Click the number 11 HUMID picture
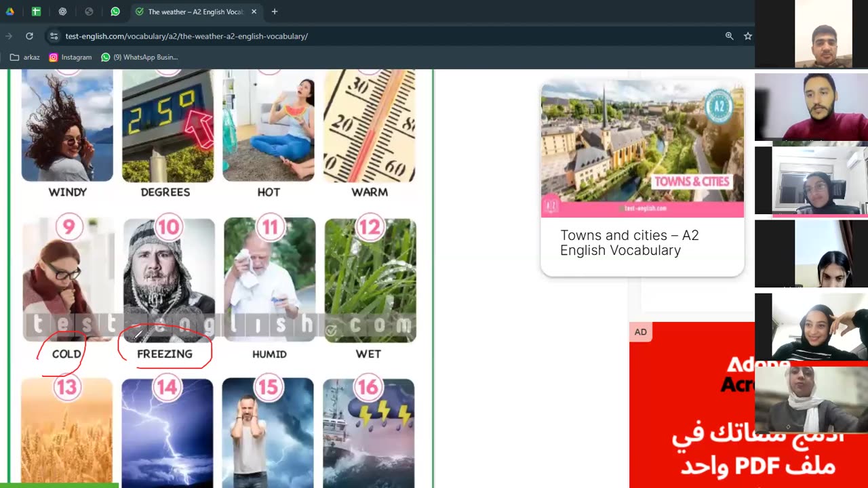Viewport: 868px width, 488px height. click(269, 279)
